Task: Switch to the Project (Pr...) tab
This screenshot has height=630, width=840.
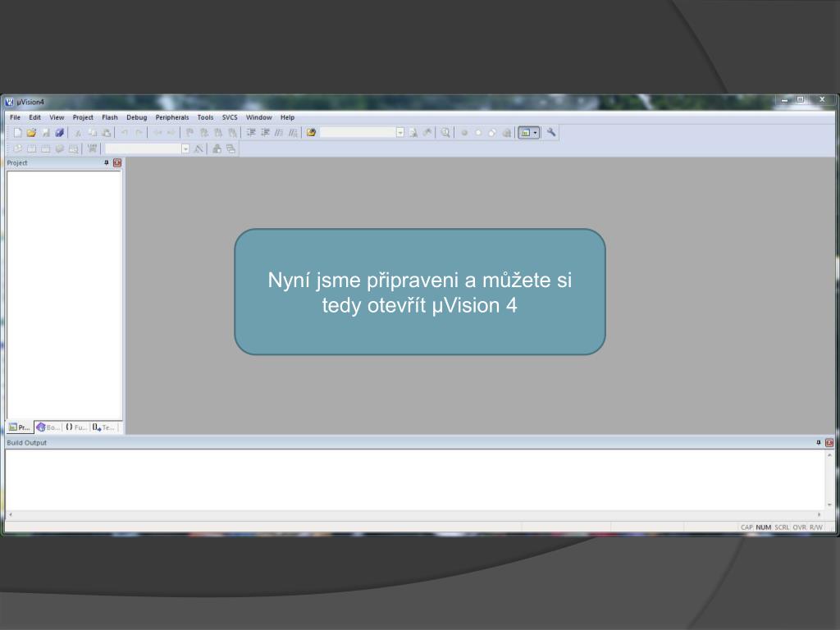Action: (x=20, y=427)
